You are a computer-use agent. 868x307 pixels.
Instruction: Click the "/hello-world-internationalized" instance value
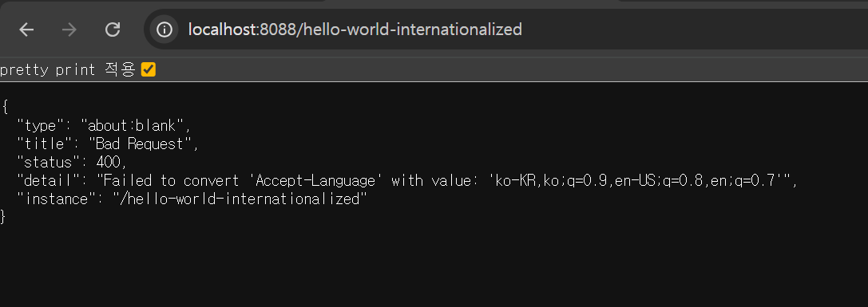point(240,199)
